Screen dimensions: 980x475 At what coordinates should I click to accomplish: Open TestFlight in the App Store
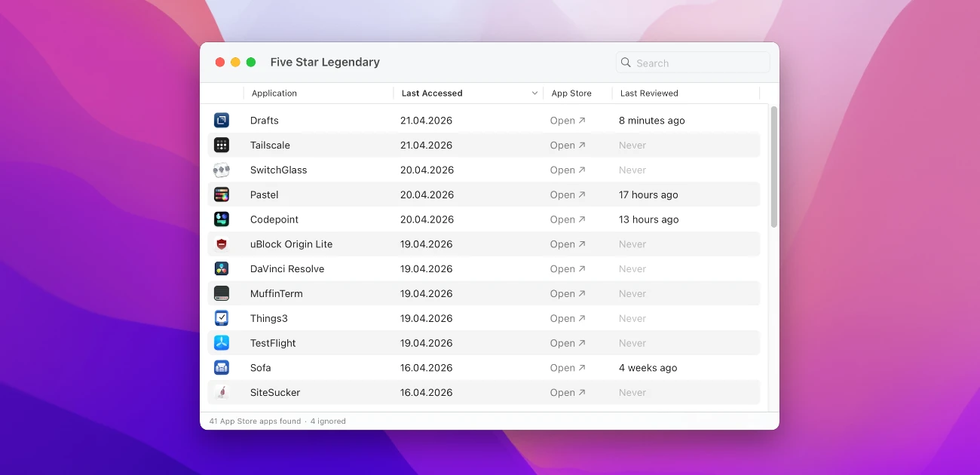pos(568,343)
